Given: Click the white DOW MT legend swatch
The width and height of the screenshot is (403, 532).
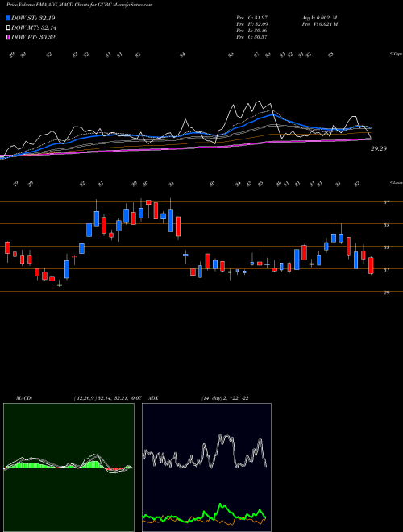Looking at the screenshot, I should pos(9,27).
